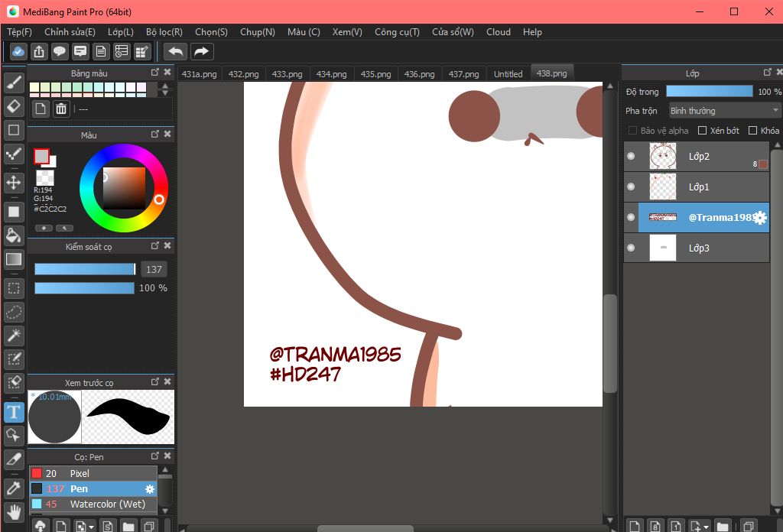This screenshot has width=783, height=532.
Task: Open the Pha trộn blend mode dropdown
Action: pos(724,110)
